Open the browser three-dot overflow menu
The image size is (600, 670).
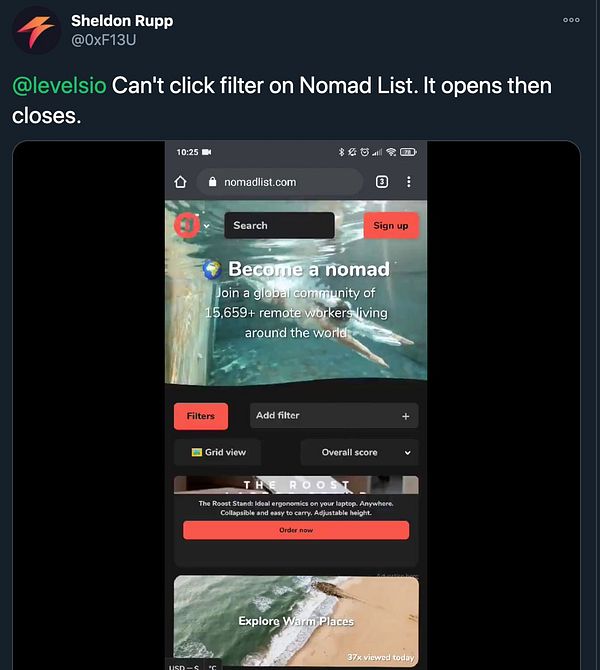point(409,182)
